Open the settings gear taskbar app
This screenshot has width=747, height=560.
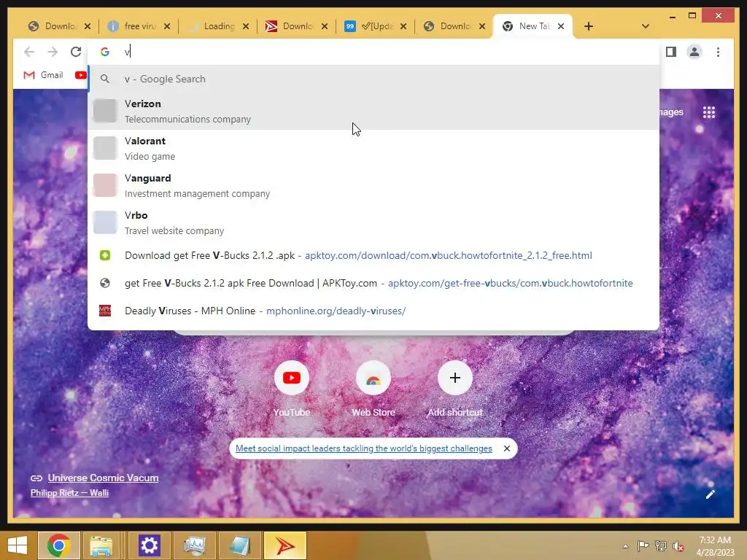click(x=149, y=545)
